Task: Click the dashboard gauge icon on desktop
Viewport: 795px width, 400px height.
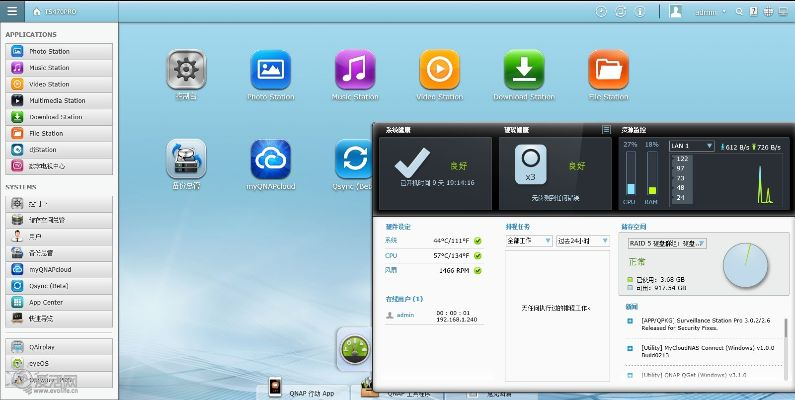Action: point(354,349)
